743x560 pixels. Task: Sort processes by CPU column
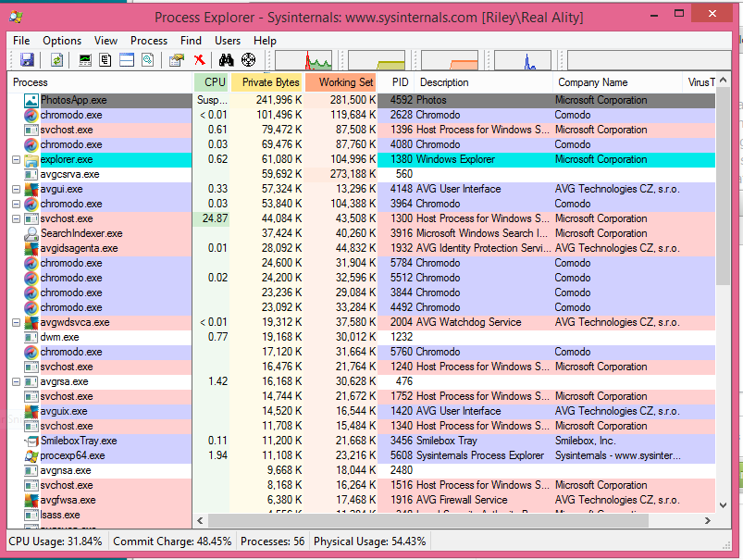pyautogui.click(x=212, y=81)
